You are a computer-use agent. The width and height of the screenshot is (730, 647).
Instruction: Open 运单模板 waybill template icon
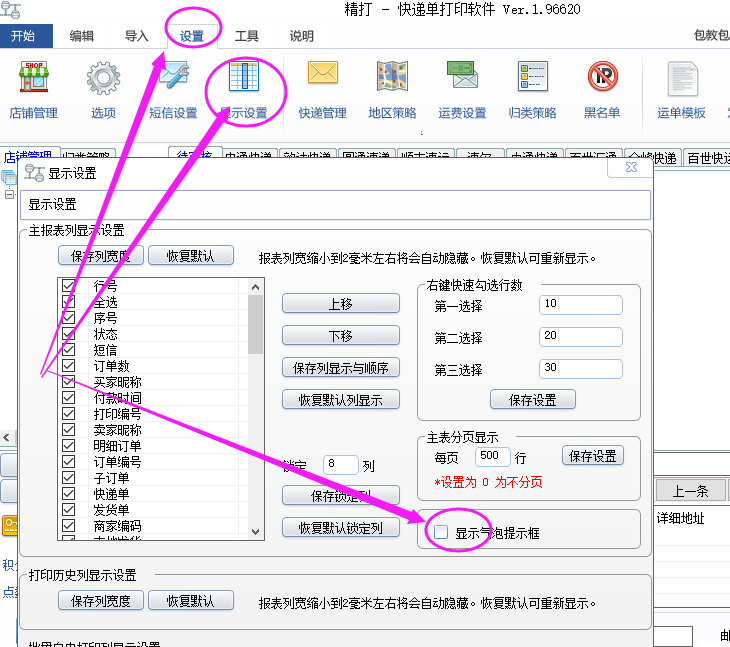681,78
